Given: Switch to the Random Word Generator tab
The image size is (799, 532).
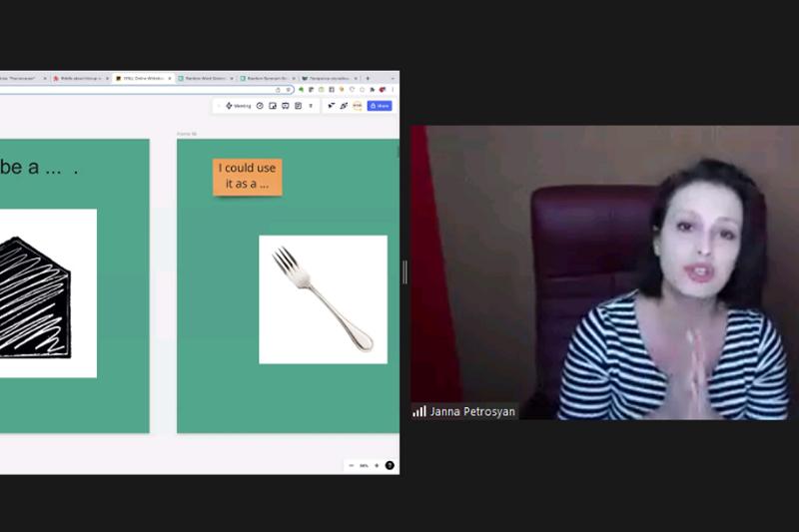Looking at the screenshot, I should click(205, 78).
